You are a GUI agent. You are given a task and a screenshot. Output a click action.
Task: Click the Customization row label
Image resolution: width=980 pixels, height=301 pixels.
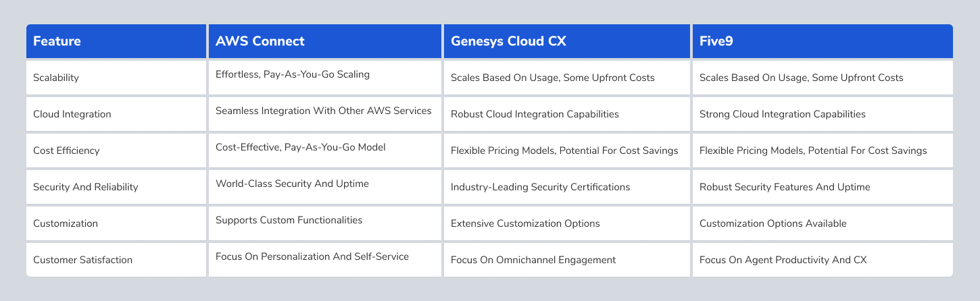[x=66, y=223]
